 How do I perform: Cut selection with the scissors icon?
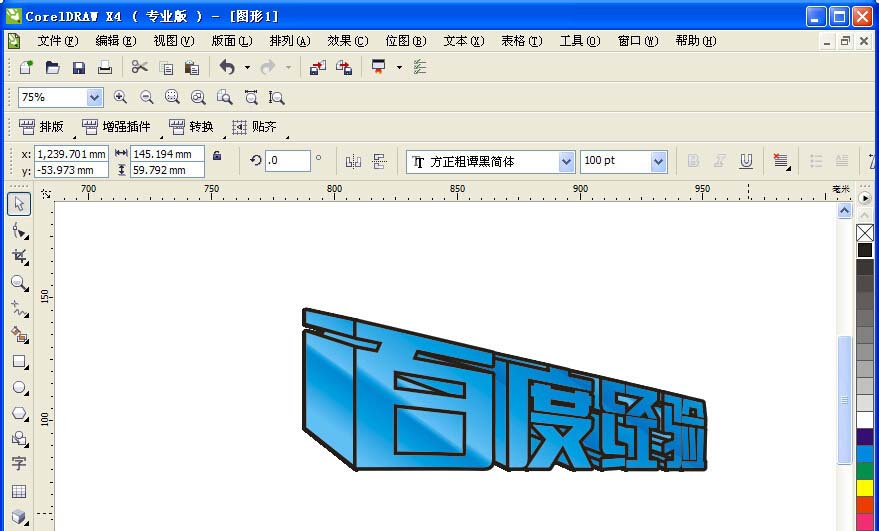point(140,68)
